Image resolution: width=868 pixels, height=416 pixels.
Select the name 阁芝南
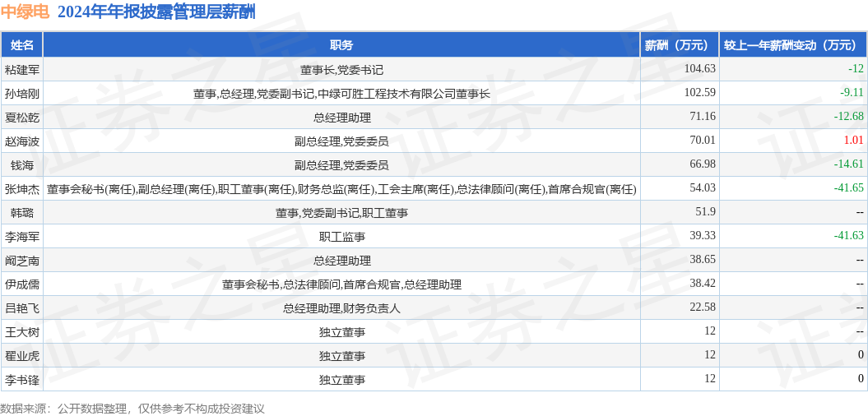(21, 260)
